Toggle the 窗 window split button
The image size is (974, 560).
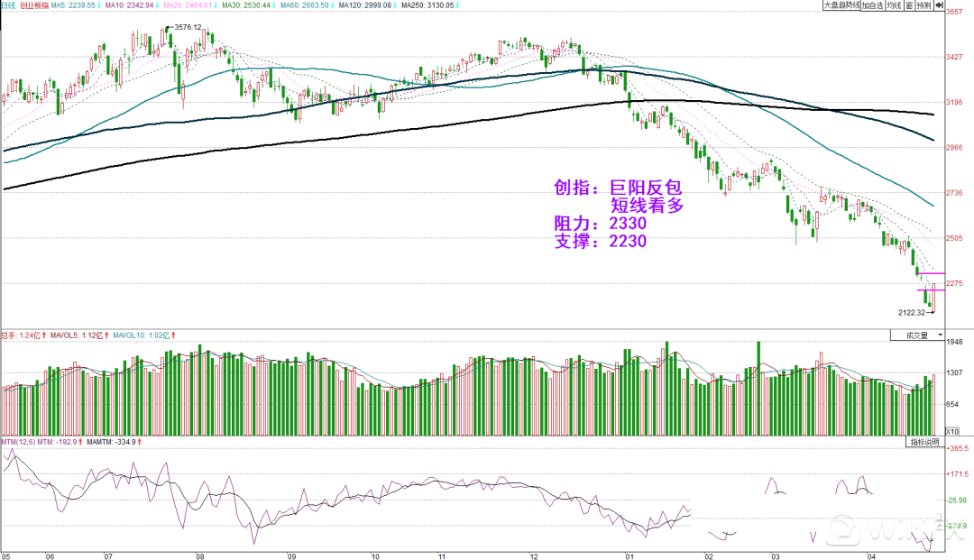(x=909, y=5)
